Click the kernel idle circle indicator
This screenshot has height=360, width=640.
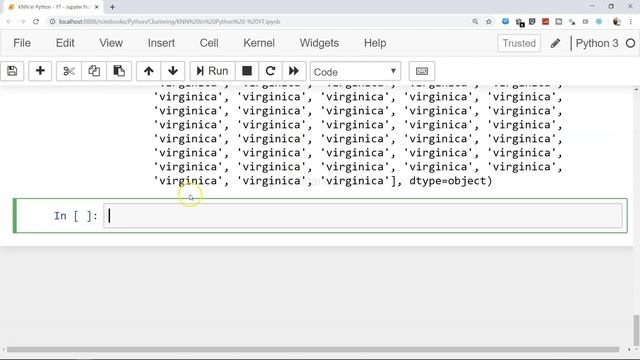630,43
